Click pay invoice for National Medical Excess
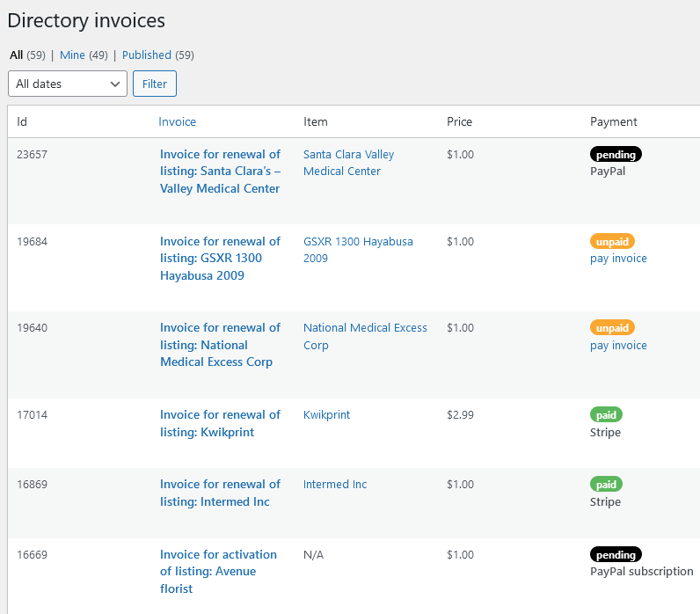The height and width of the screenshot is (614, 700). click(618, 345)
